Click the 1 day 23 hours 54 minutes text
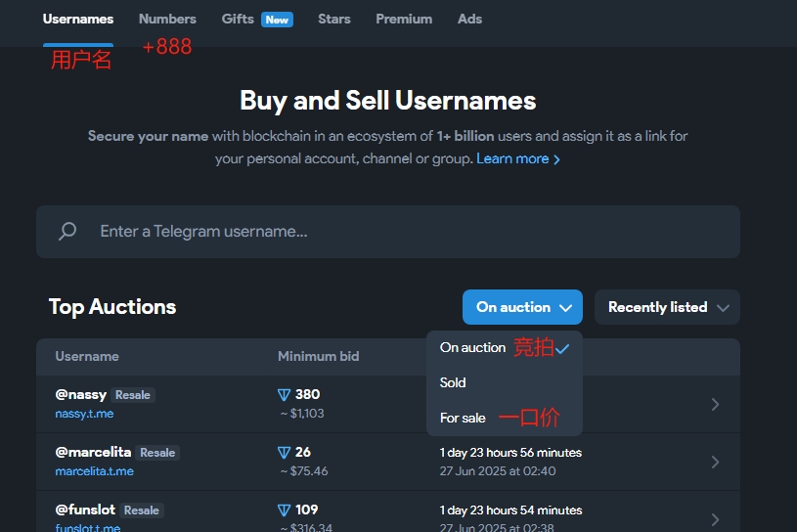 (510, 510)
